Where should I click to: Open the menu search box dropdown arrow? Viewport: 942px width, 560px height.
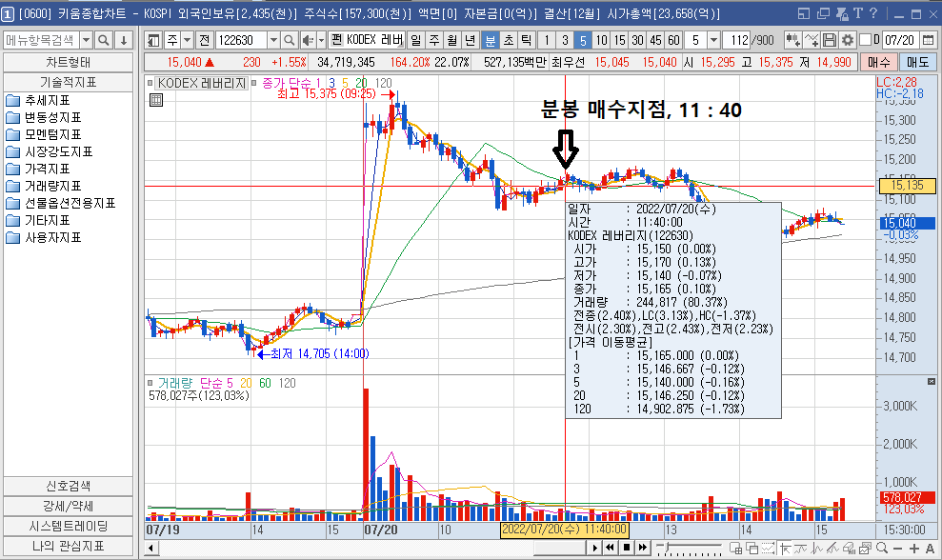pyautogui.click(x=86, y=40)
